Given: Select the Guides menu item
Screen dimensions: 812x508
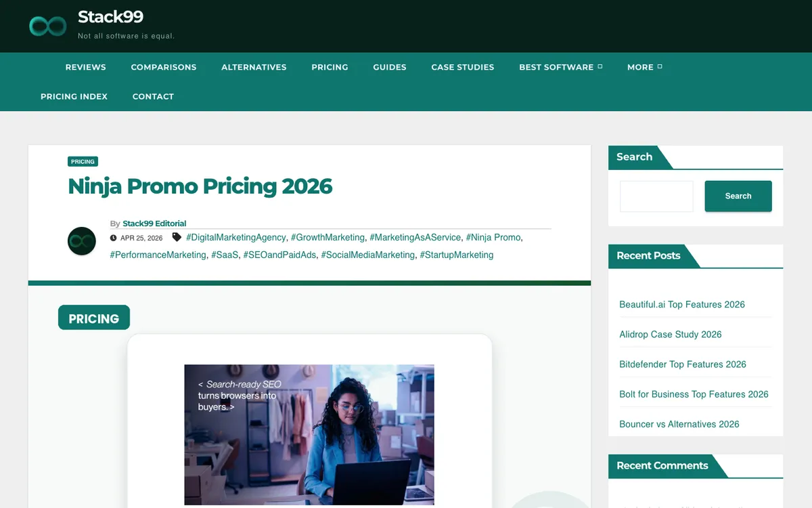Looking at the screenshot, I should point(390,67).
